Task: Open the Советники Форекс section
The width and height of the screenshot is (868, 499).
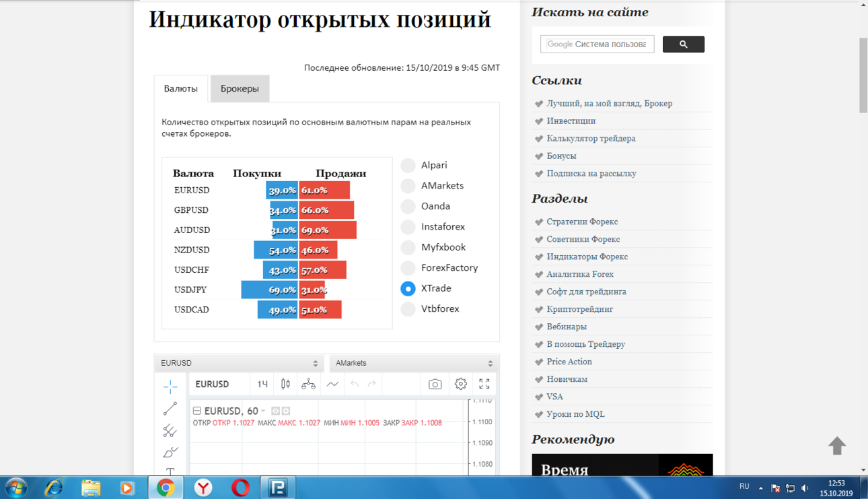Action: [583, 239]
